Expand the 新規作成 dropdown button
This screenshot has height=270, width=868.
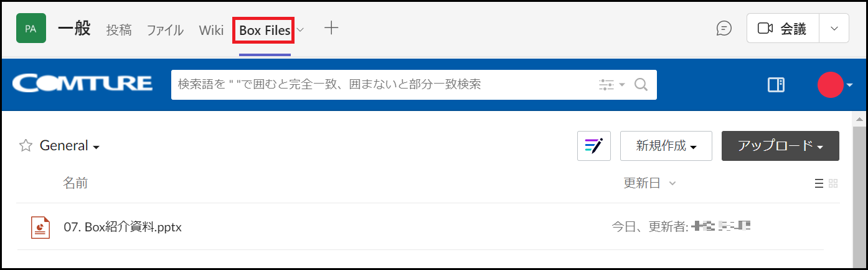click(666, 146)
